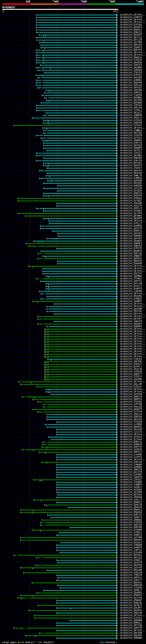Click the cyan ~100% identity legend segment
Viewport: 146px width, 644px height.
pyautogui.click(x=130, y=4)
